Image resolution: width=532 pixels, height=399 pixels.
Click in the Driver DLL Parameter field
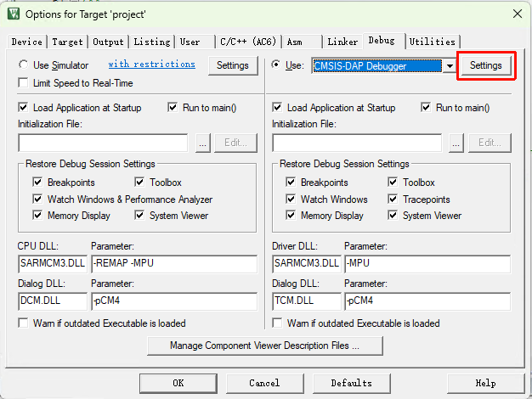click(x=427, y=264)
